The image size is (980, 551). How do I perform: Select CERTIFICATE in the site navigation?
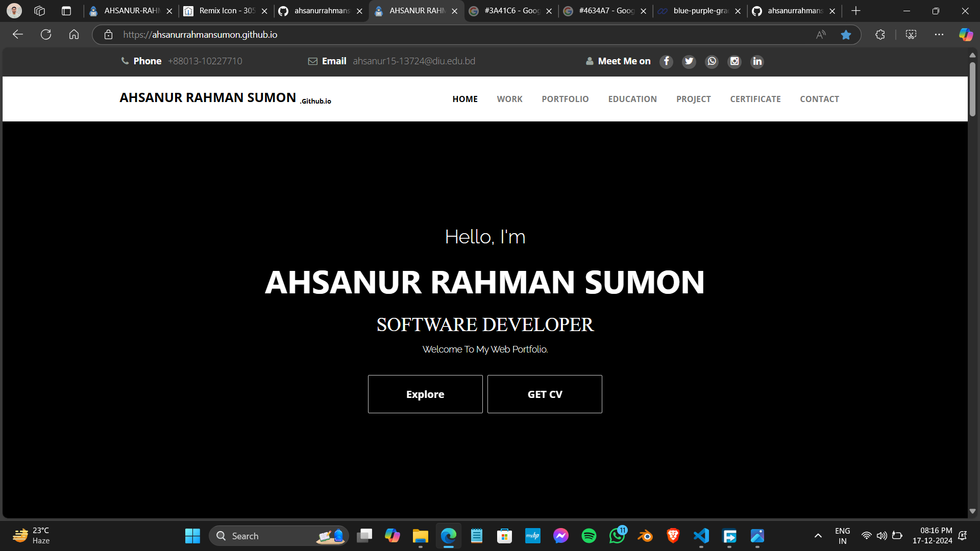click(x=755, y=99)
